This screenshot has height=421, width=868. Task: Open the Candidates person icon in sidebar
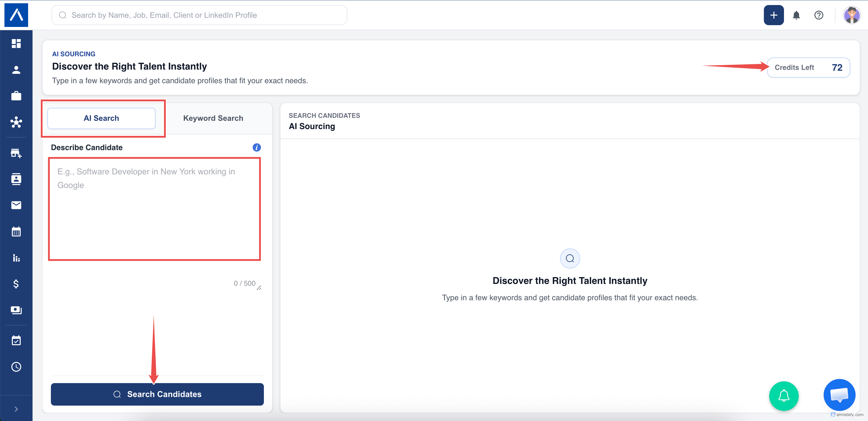pos(16,70)
